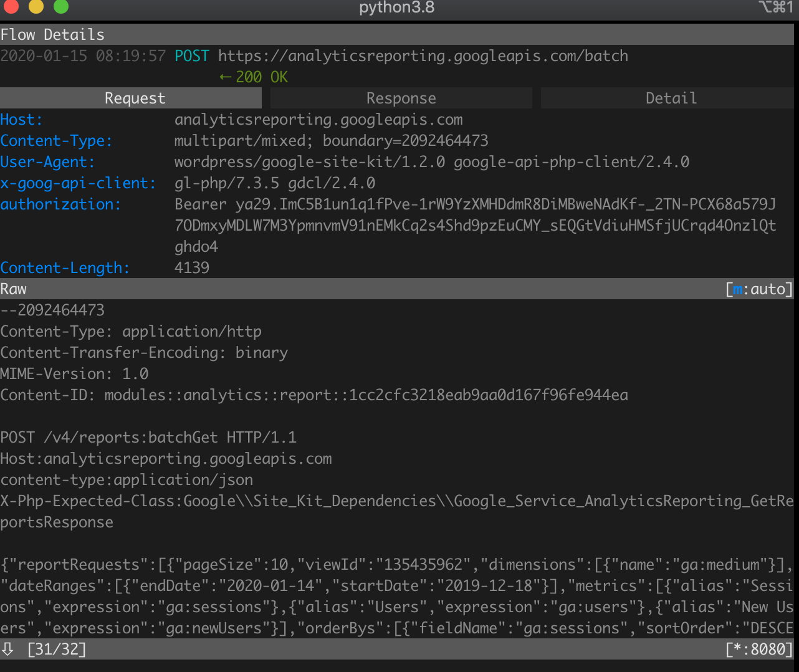Click the MIME-Version: 1.0 line
Viewport: 799px width, 672px height.
tap(74, 374)
